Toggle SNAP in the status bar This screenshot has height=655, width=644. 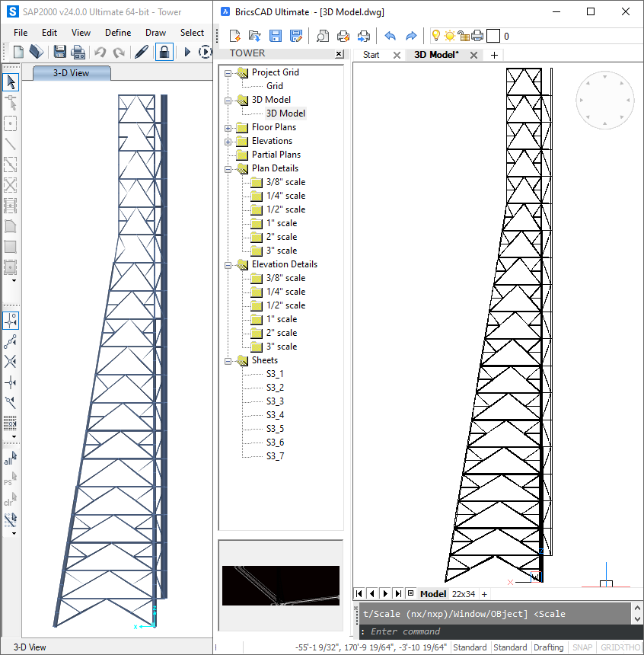[x=582, y=647]
